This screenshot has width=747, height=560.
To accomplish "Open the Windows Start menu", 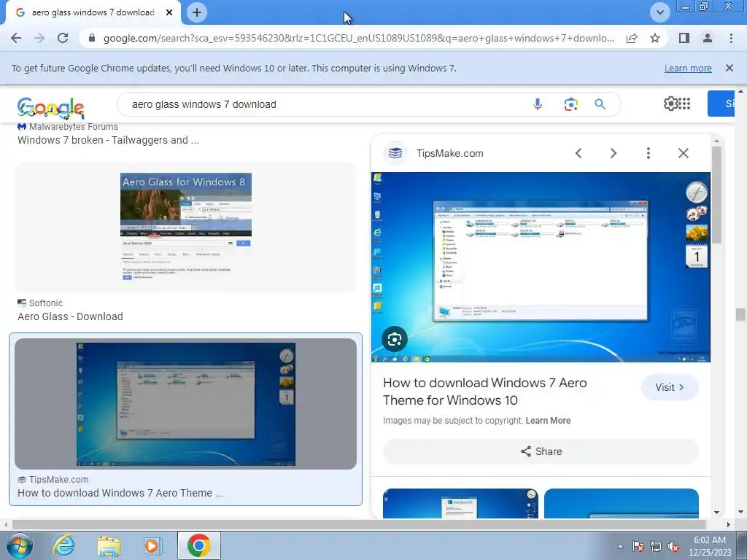I will click(20, 545).
